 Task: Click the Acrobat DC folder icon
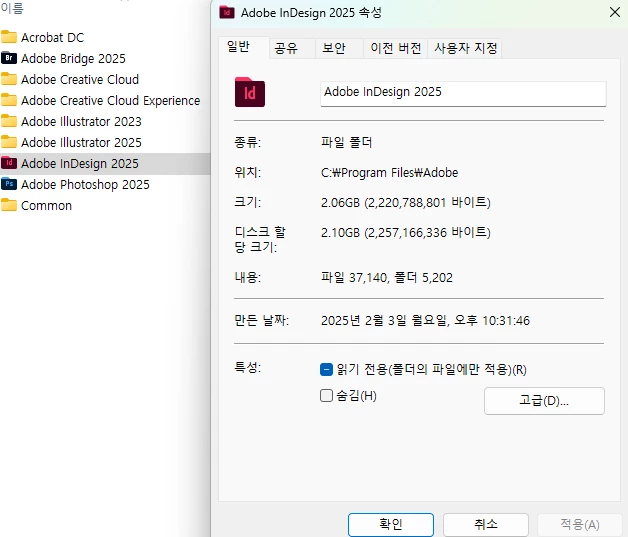pyautogui.click(x=9, y=37)
